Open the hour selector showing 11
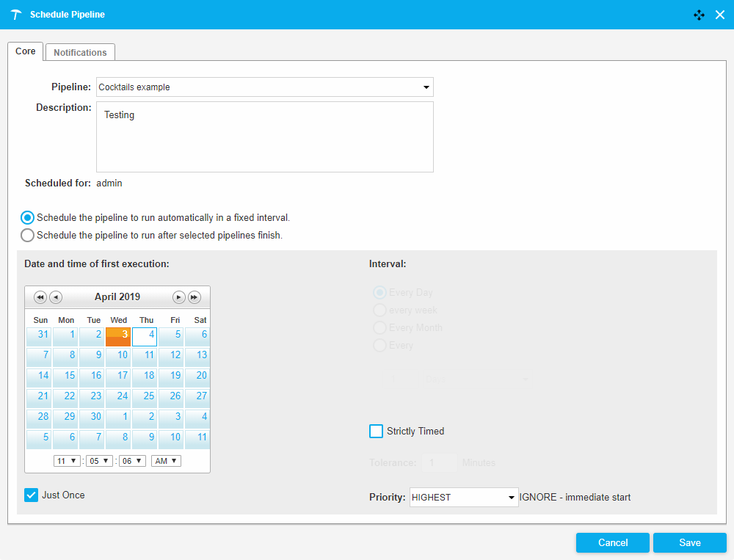Screen dimensions: 734x560 tap(67, 461)
